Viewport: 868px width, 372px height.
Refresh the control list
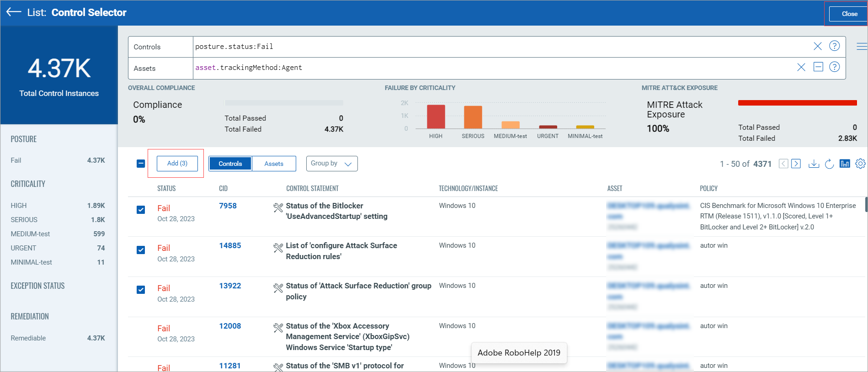point(829,164)
